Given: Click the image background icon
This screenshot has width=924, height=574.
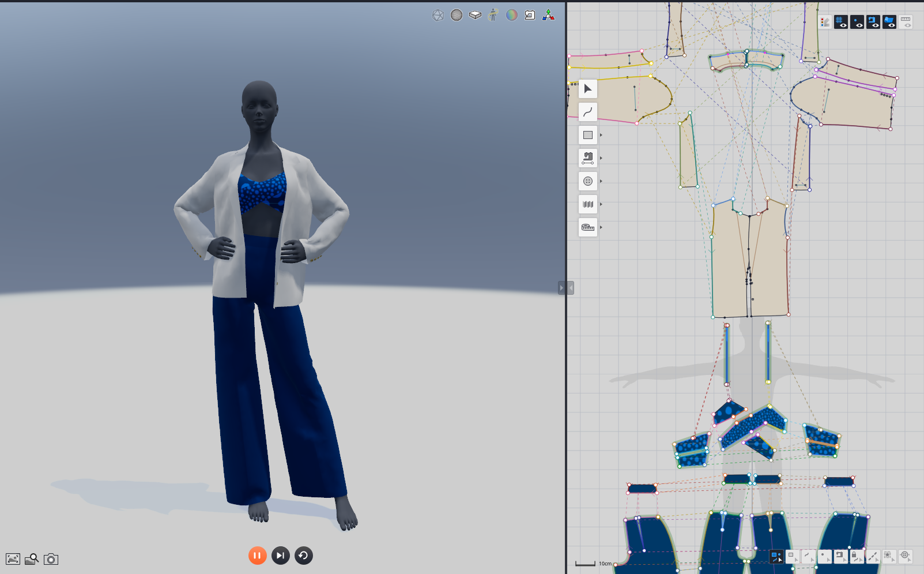Looking at the screenshot, I should pos(13,559).
